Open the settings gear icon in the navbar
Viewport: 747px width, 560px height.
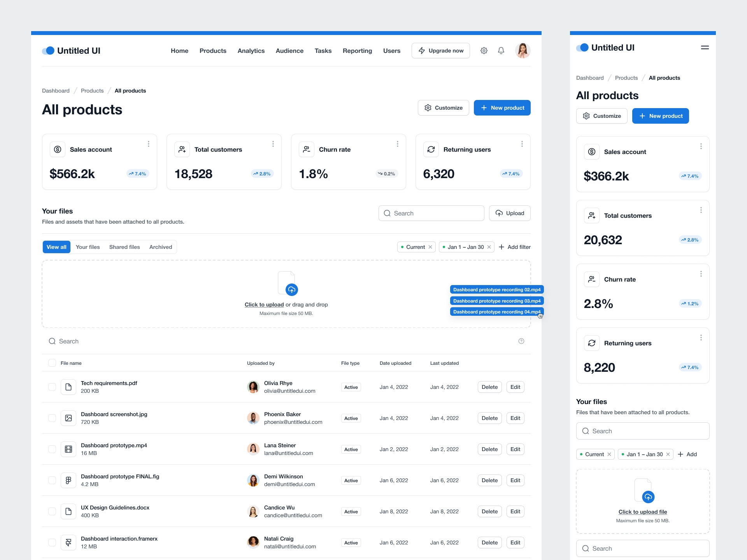click(x=484, y=51)
